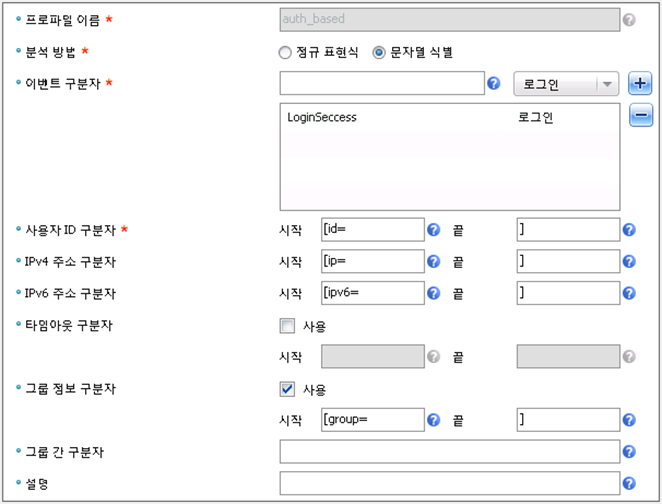Click disabled help icon for 타임아웃 시작
The image size is (662, 504).
click(x=433, y=357)
